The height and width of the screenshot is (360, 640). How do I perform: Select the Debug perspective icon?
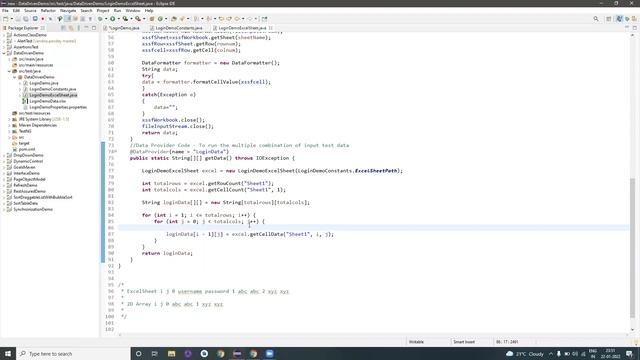tap(627, 19)
